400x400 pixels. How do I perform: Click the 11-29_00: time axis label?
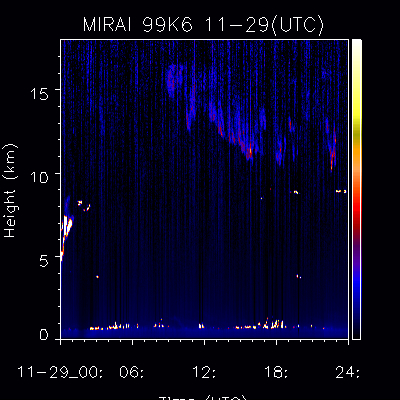click(60, 372)
